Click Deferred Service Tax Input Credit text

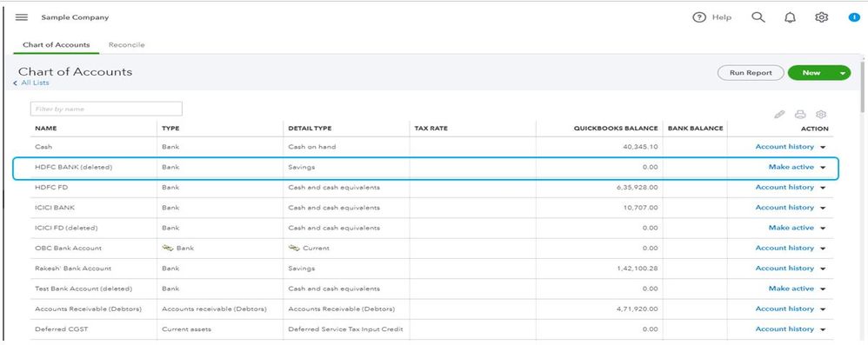(x=346, y=329)
